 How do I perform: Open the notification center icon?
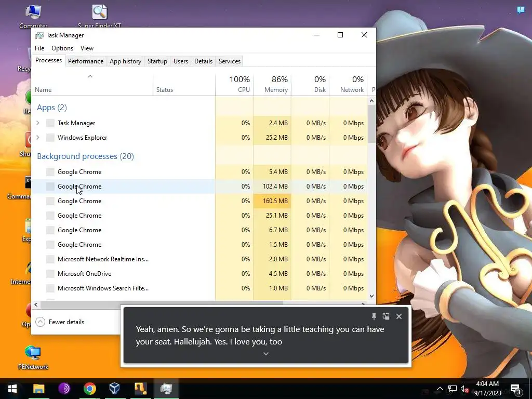[515, 389]
